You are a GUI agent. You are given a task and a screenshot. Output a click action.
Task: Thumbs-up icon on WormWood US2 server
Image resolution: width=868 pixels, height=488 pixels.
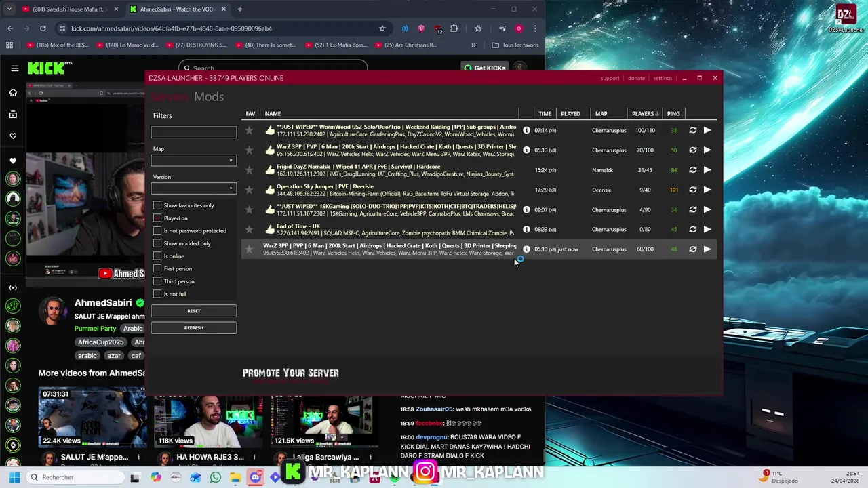(270, 130)
